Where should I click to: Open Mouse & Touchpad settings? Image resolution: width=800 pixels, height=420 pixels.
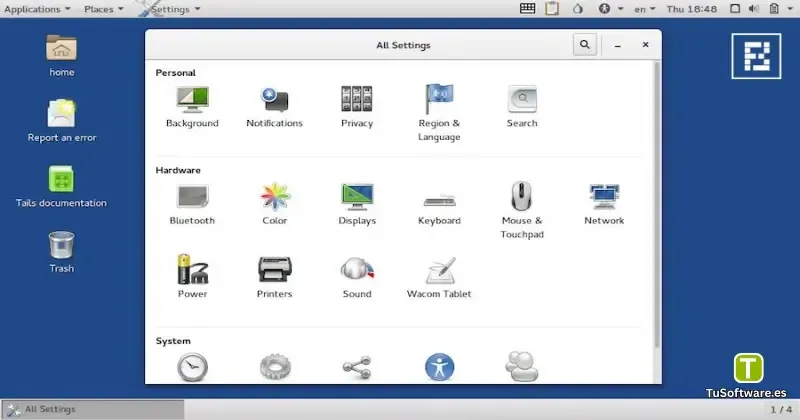[x=521, y=210]
